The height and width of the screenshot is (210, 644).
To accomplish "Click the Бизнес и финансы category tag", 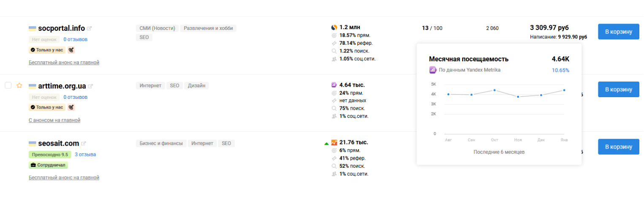I will tap(161, 143).
